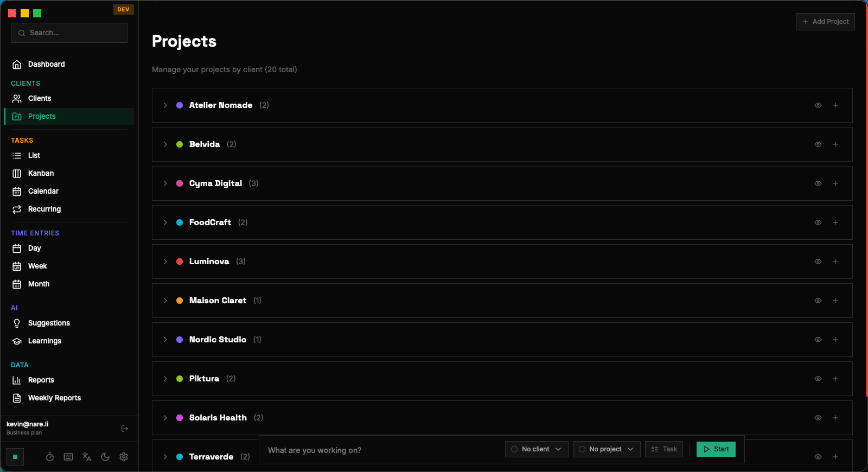Expand the Nordic Studio project group

click(165, 340)
